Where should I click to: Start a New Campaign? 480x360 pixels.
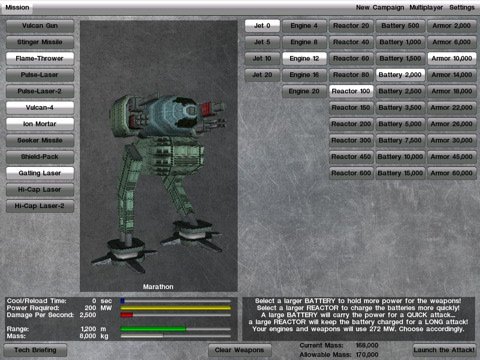(380, 7)
